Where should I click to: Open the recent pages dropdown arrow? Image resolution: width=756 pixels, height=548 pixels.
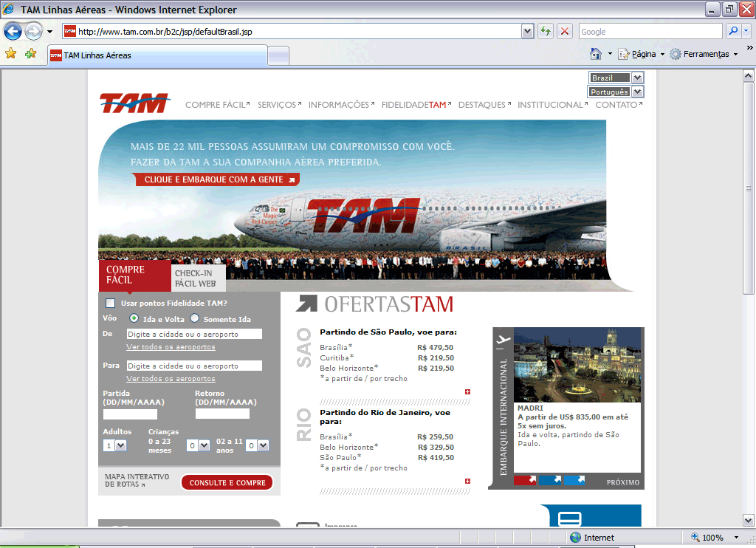click(49, 32)
